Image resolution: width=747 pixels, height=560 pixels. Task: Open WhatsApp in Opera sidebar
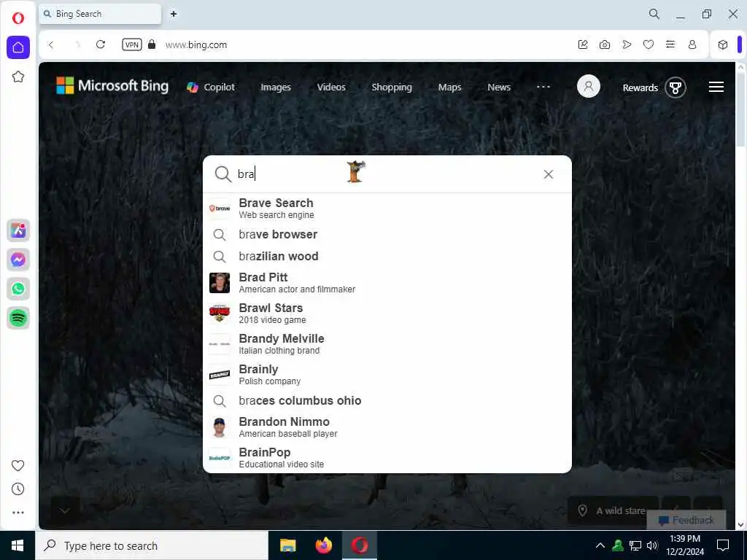click(18, 289)
